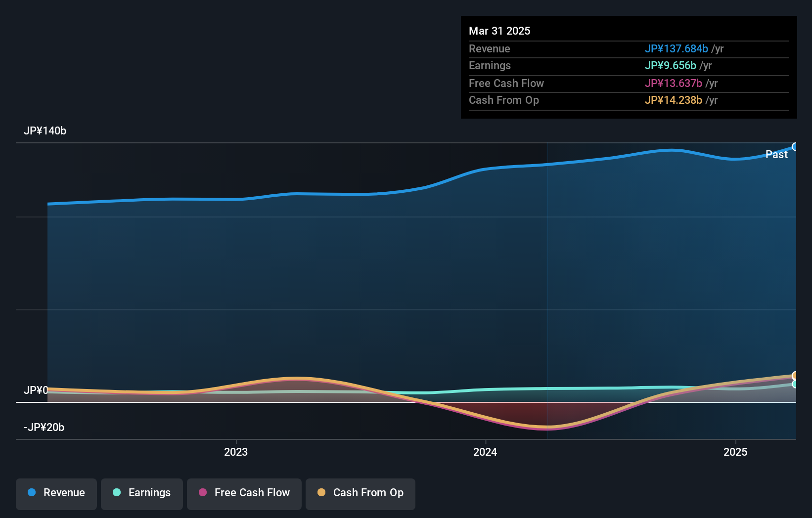Click the -JP¥20b y-axis label
The width and height of the screenshot is (812, 518).
(x=44, y=428)
